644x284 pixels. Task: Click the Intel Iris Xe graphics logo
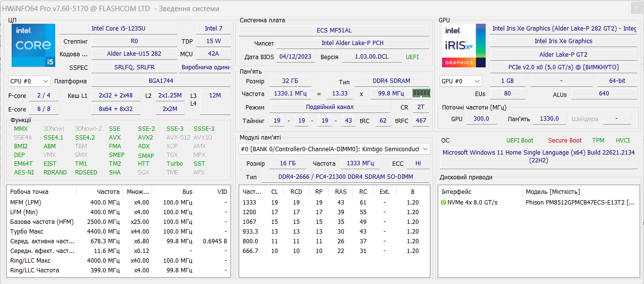point(463,46)
